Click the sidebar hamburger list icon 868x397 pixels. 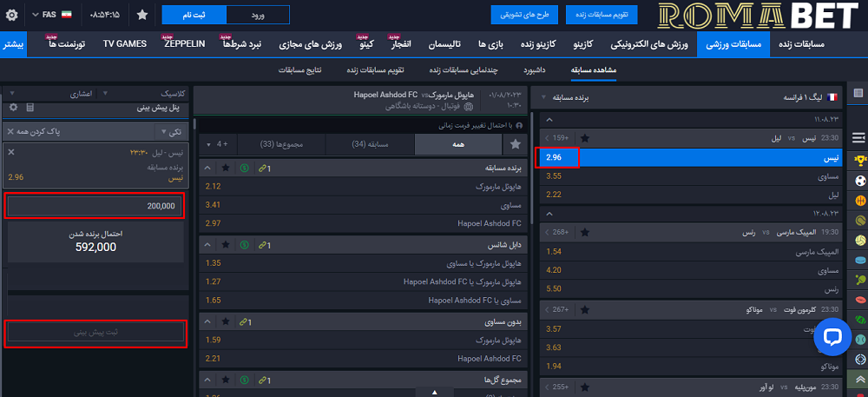coord(858,136)
